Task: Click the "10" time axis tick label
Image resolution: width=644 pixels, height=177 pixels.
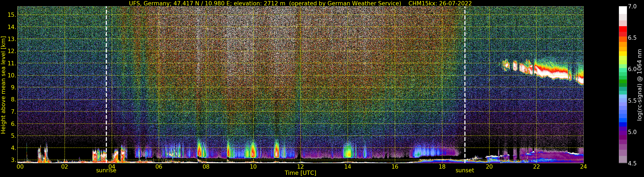Action: coord(253,166)
